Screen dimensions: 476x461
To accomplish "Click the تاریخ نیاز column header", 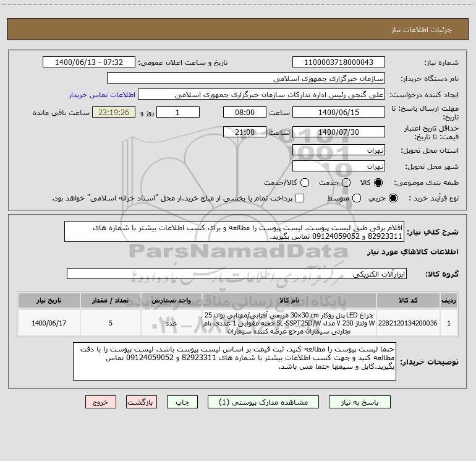I will click(49, 300).
